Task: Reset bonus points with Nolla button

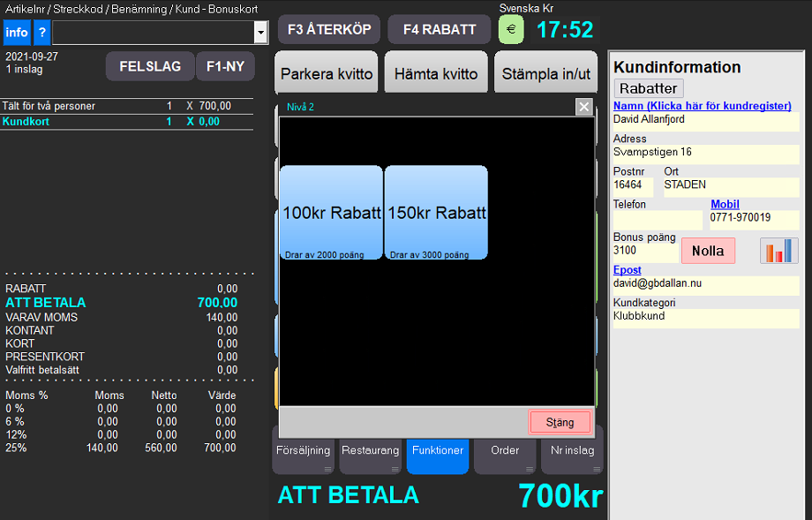Action: click(708, 251)
